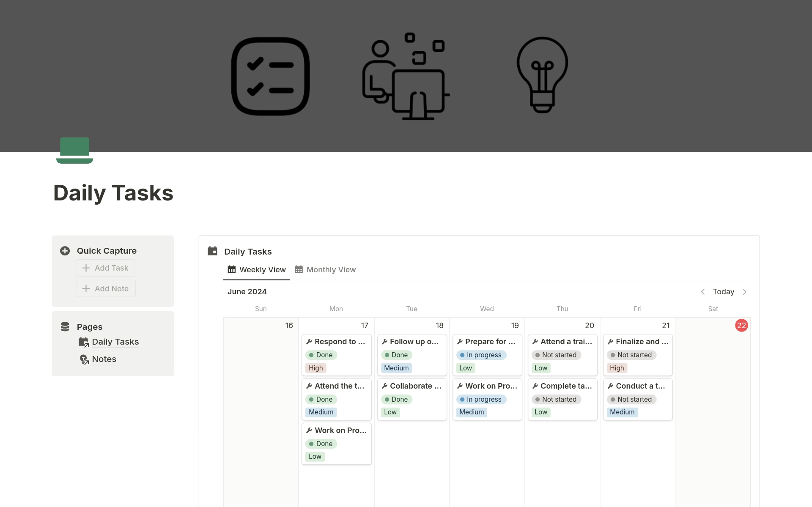Image resolution: width=812 pixels, height=507 pixels.
Task: Click the green page icon above the Daily Tasks heading
Action: pos(74,151)
